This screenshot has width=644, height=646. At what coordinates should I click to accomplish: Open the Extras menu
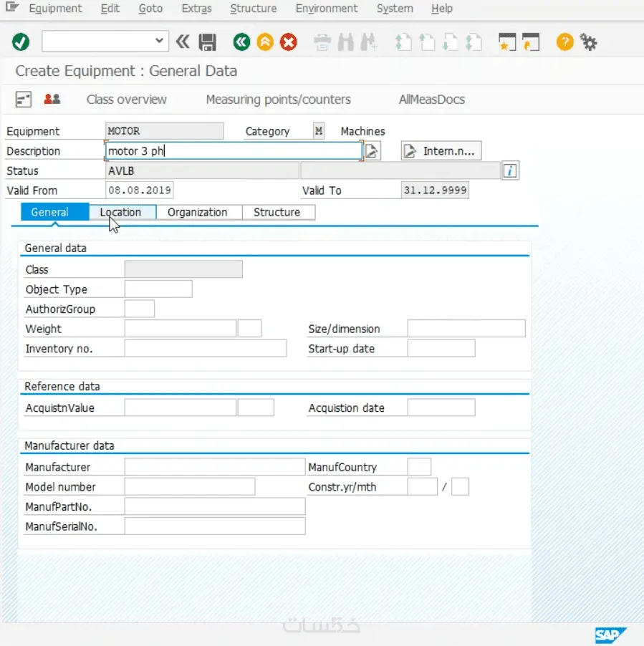point(196,9)
